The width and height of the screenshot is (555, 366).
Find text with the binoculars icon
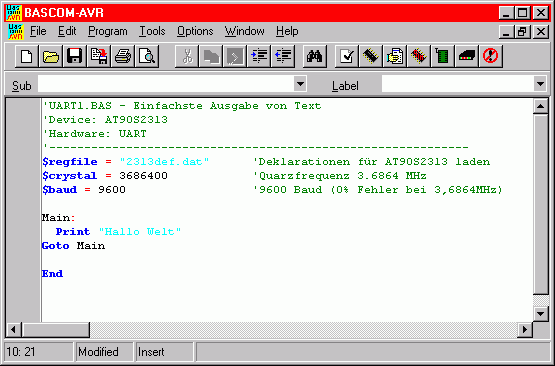[315, 56]
